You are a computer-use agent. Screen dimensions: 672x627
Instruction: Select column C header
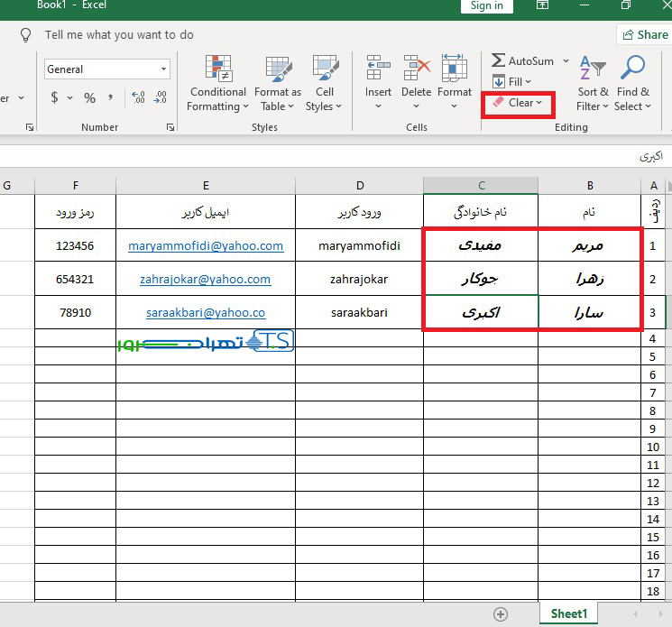coord(481,186)
